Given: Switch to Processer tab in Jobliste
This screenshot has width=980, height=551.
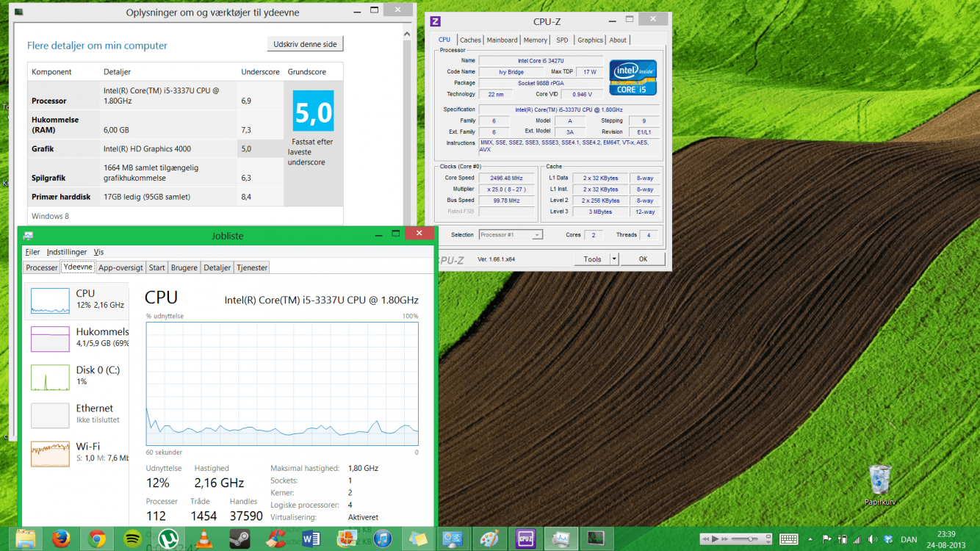Looking at the screenshot, I should click(42, 267).
